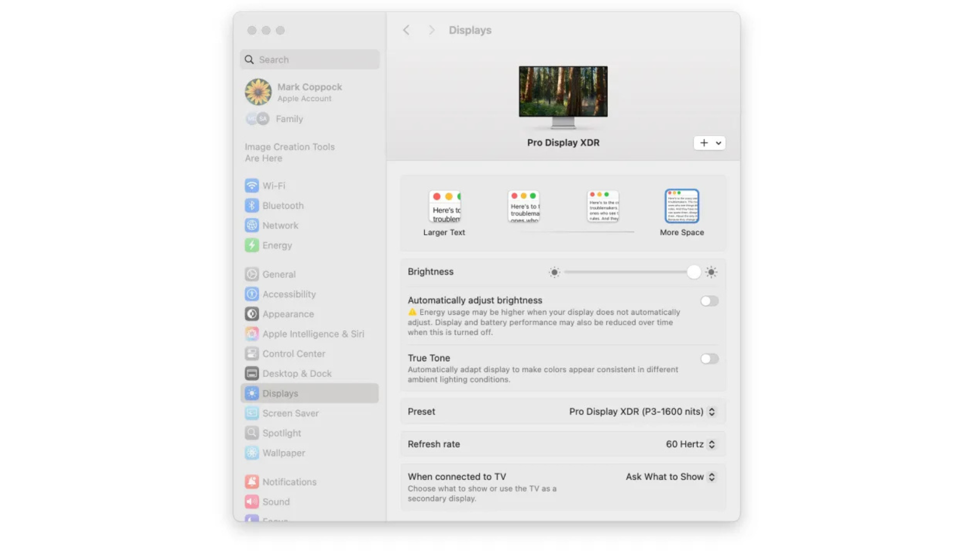The width and height of the screenshot is (980, 551).
Task: Open the Energy settings icon
Action: pos(252,245)
